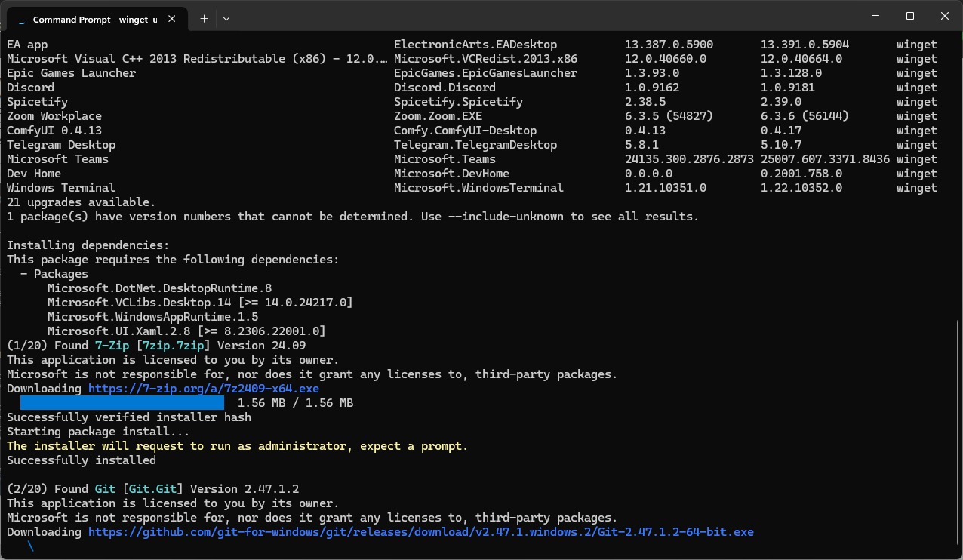Click the "Installing dependencies:" line

[88, 245]
